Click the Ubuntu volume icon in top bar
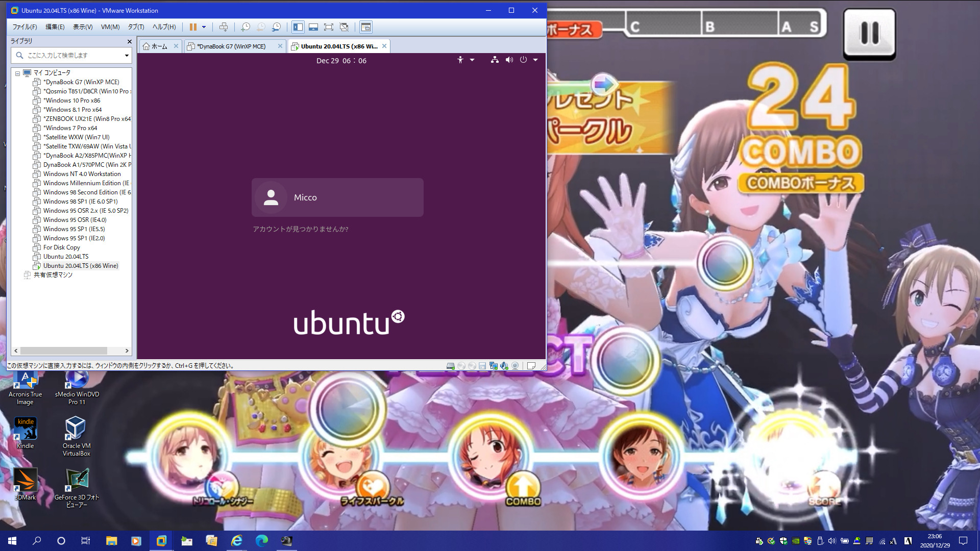The width and height of the screenshot is (980, 551). click(509, 60)
